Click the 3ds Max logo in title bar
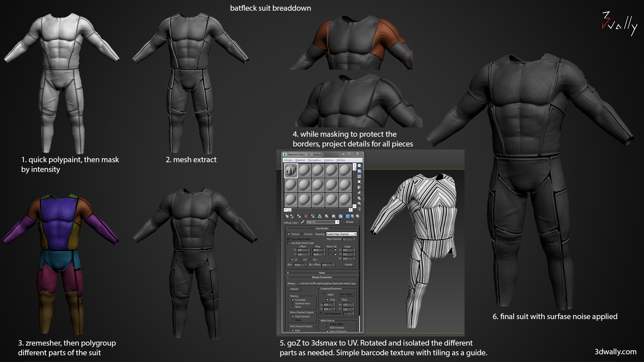Screen dimensions: 644x362 pos(285,155)
